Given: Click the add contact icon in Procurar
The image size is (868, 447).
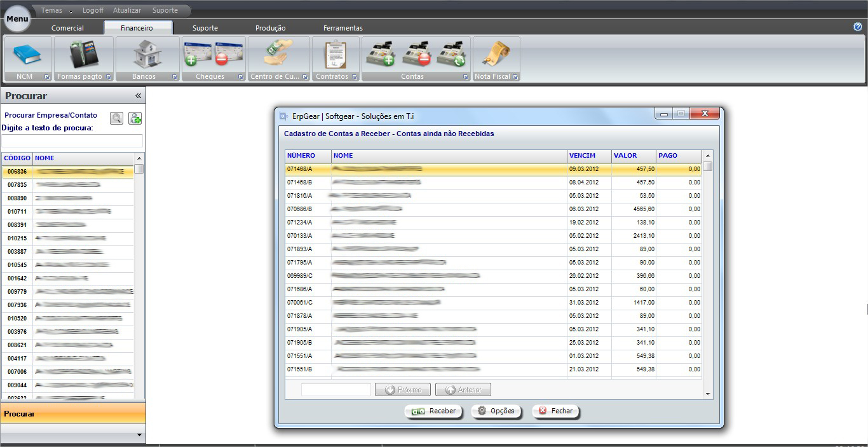Looking at the screenshot, I should [135, 118].
